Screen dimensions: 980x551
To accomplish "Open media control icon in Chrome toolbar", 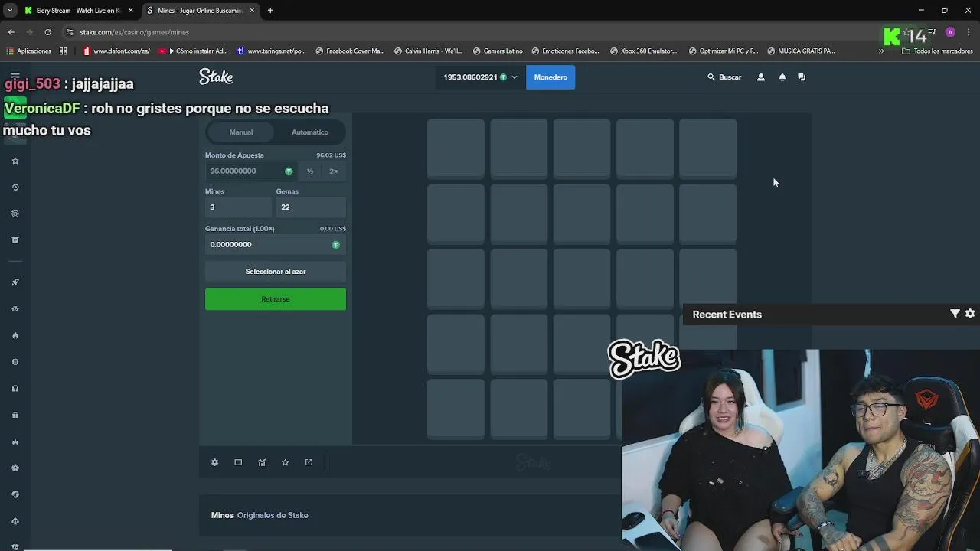I will [x=932, y=32].
